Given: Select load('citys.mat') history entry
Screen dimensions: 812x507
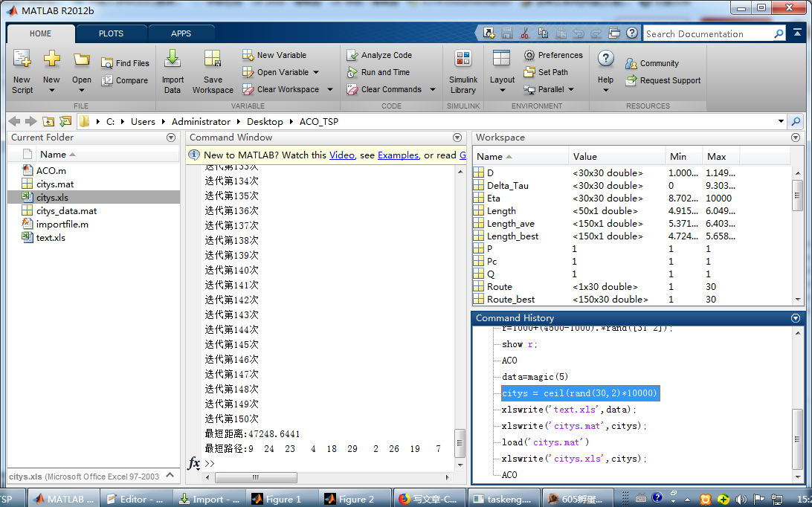Looking at the screenshot, I should (545, 442).
